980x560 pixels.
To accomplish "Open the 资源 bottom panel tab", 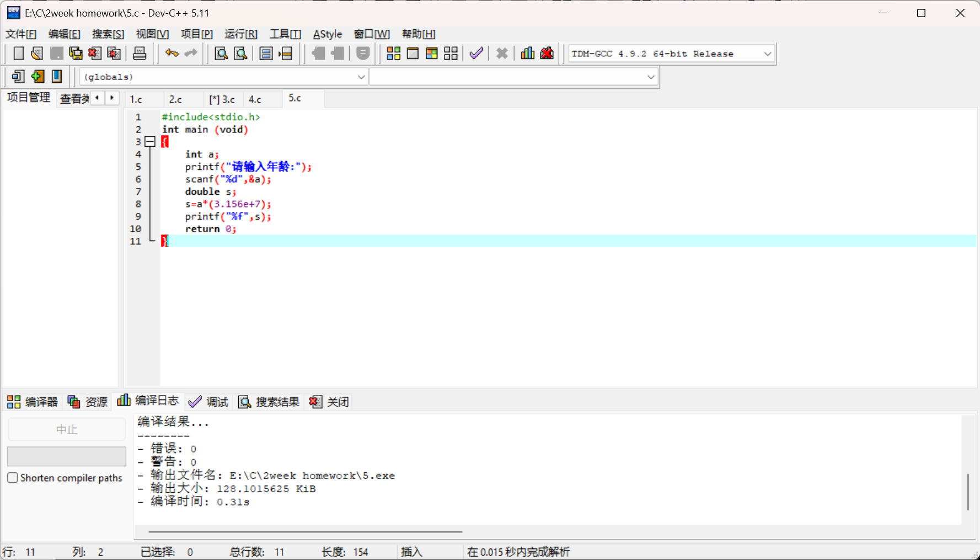I will 88,402.
